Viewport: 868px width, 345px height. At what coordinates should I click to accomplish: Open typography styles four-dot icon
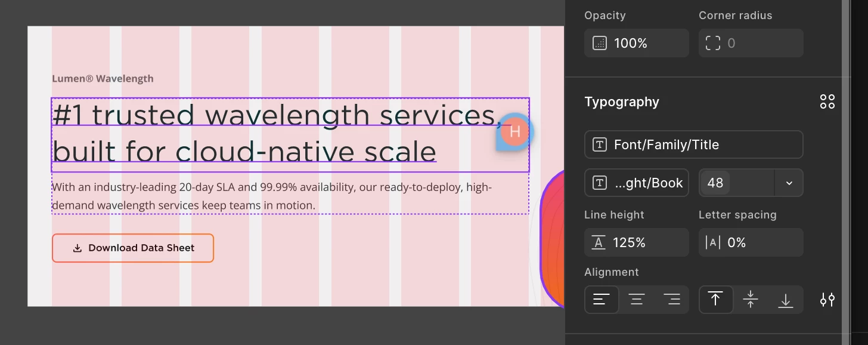coord(827,101)
